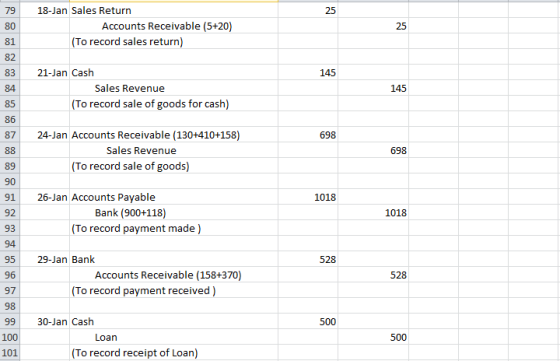Click the (To record receipt of Loan) cell
The image size is (560, 361).
tap(174, 353)
